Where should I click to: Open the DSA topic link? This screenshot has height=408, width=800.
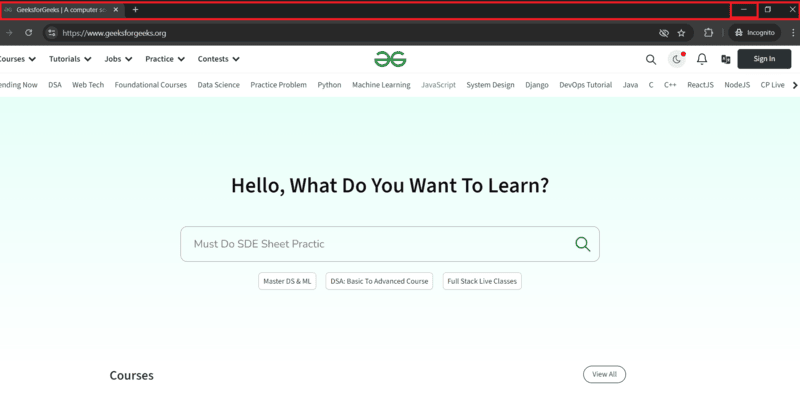tap(55, 85)
